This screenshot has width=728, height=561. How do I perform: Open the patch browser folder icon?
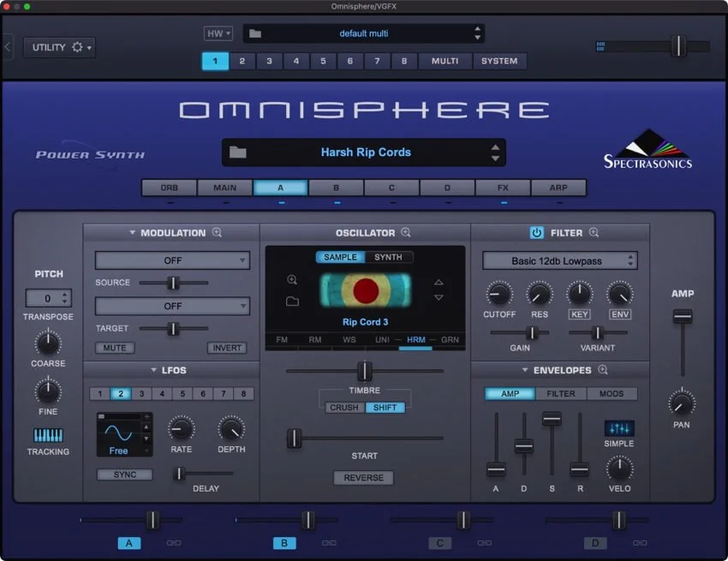pyautogui.click(x=238, y=152)
